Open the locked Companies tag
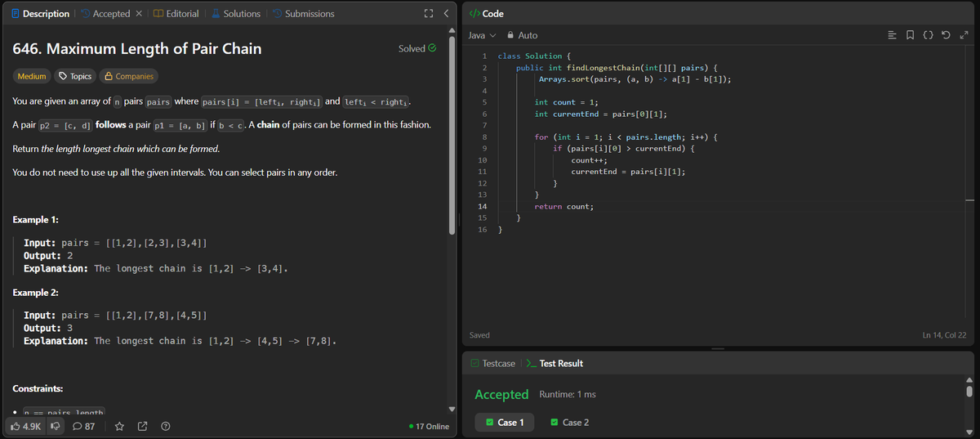 coord(129,76)
